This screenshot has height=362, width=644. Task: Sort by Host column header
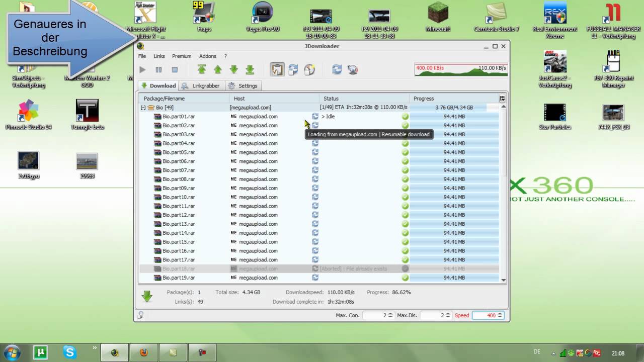(274, 99)
